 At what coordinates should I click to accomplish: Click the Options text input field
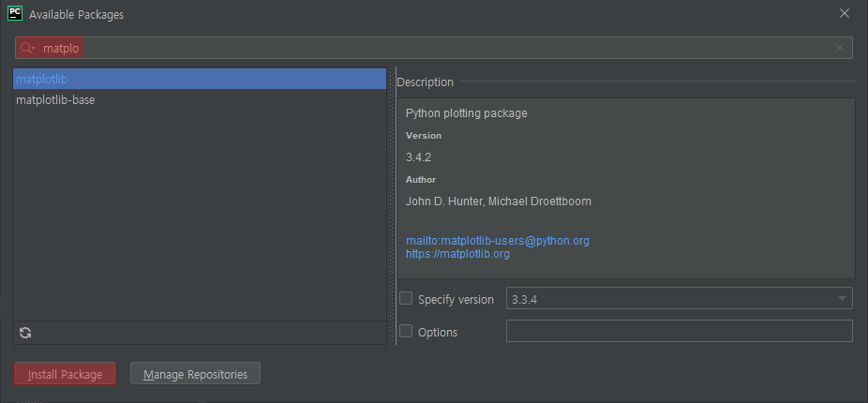[680, 331]
